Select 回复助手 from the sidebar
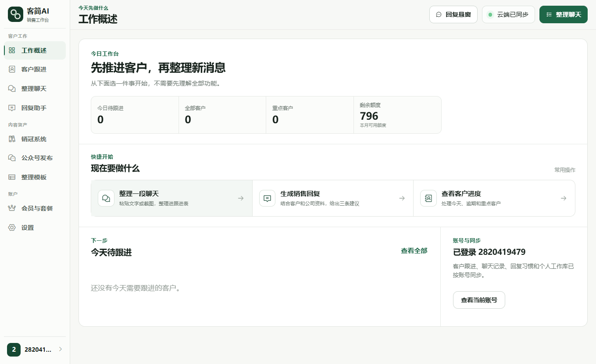This screenshot has height=364, width=596. pos(35,108)
